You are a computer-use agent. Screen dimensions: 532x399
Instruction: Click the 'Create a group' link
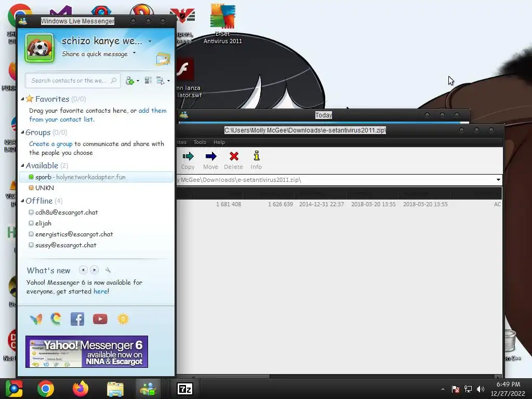pyautogui.click(x=50, y=144)
